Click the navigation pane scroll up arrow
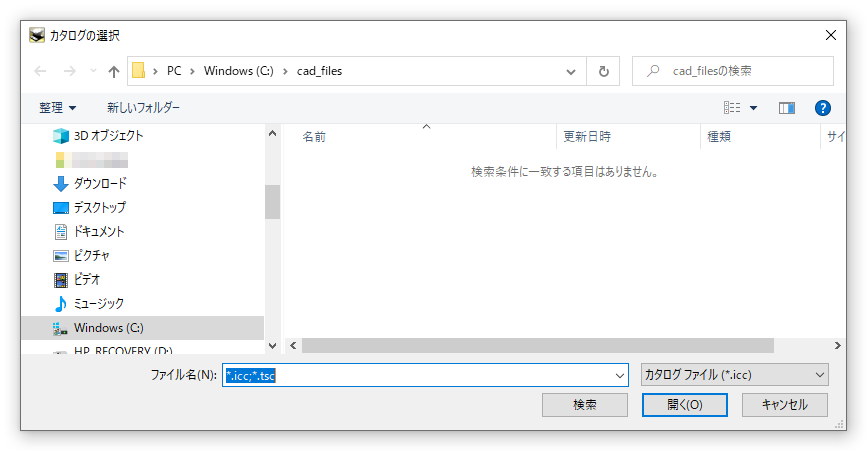Image resolution: width=867 pixels, height=451 pixels. pyautogui.click(x=272, y=133)
